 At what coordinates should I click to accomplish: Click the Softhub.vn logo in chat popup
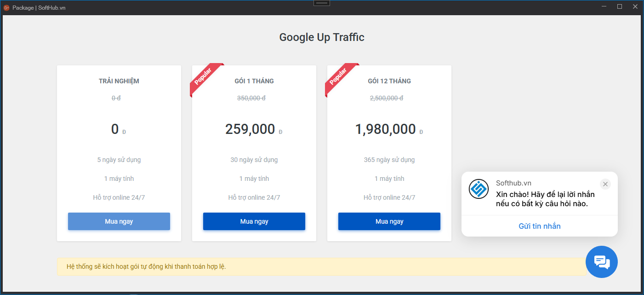479,189
